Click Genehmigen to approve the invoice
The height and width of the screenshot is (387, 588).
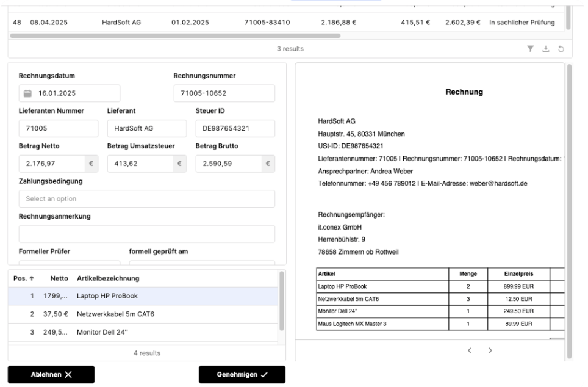242,374
